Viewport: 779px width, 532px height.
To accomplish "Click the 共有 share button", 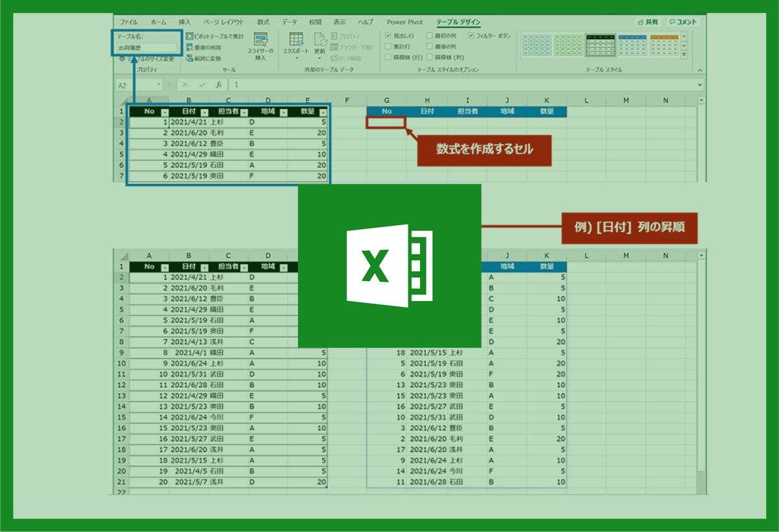I will point(647,22).
